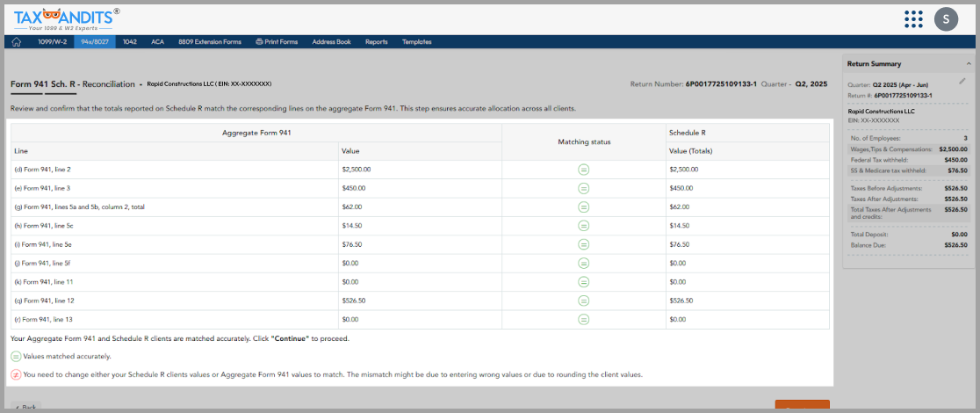980x413 pixels.
Task: Open the S user profile avatar
Action: (x=946, y=19)
